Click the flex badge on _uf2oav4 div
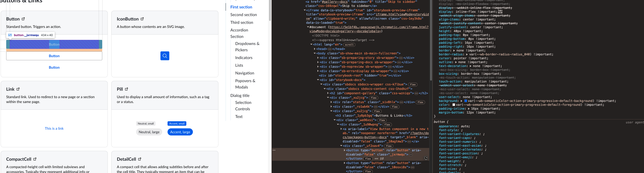The height and width of the screenshot is (173, 644). (389, 146)
